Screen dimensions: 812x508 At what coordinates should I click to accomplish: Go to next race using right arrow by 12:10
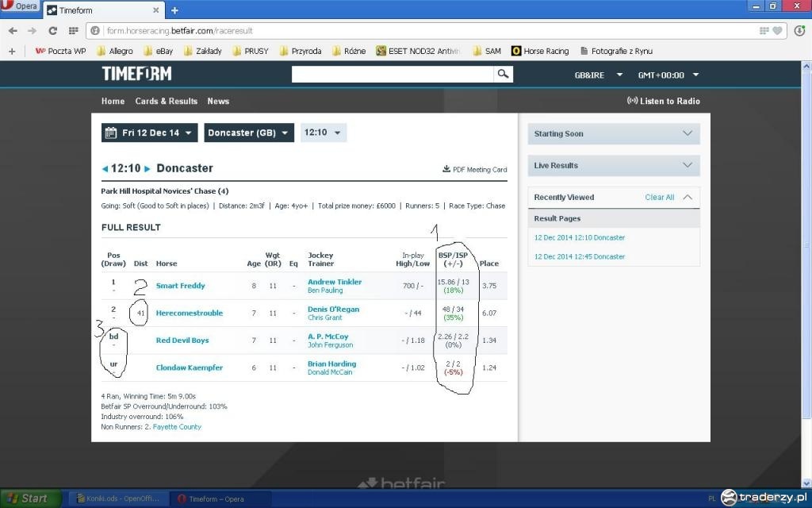tap(147, 169)
